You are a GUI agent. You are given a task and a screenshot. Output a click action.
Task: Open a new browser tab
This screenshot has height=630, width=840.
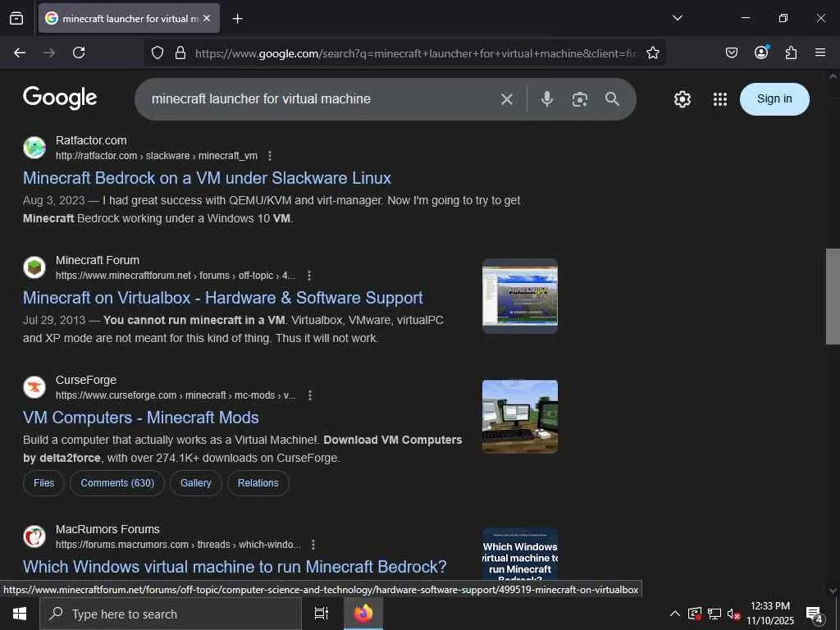point(237,19)
